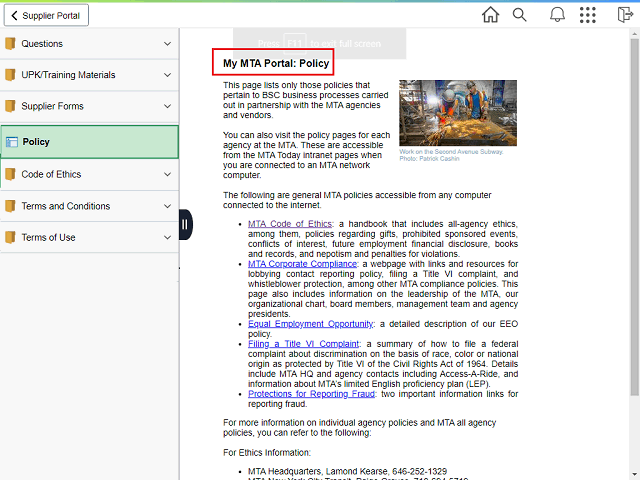Select the Terms of Use menu item
The image size is (640, 480).
(x=89, y=237)
